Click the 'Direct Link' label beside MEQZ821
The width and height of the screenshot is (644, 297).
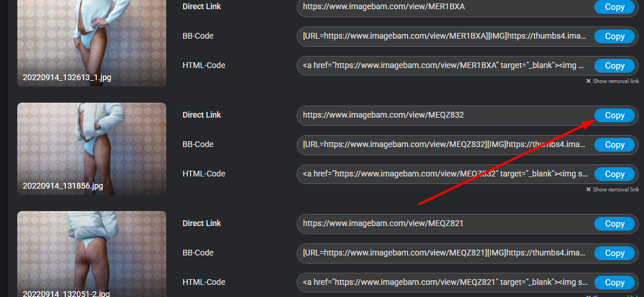(x=201, y=224)
